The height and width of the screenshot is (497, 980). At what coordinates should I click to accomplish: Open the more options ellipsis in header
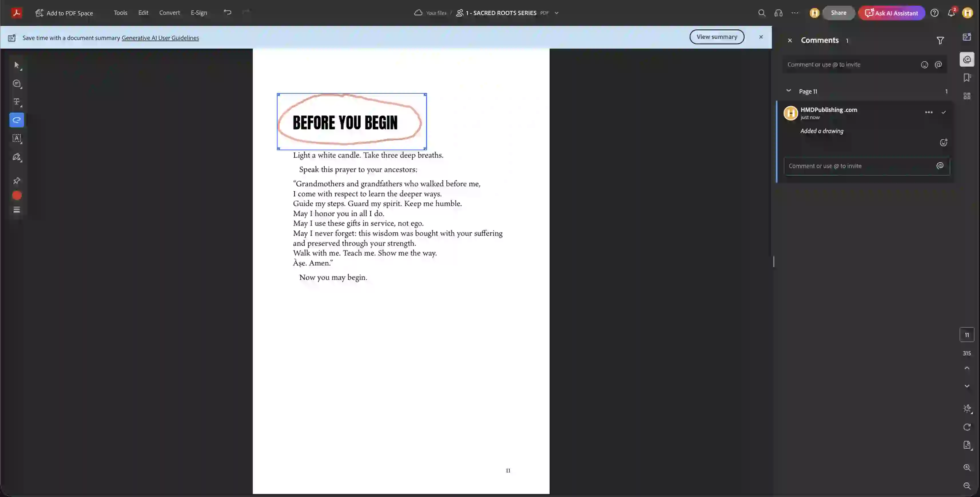(x=795, y=13)
